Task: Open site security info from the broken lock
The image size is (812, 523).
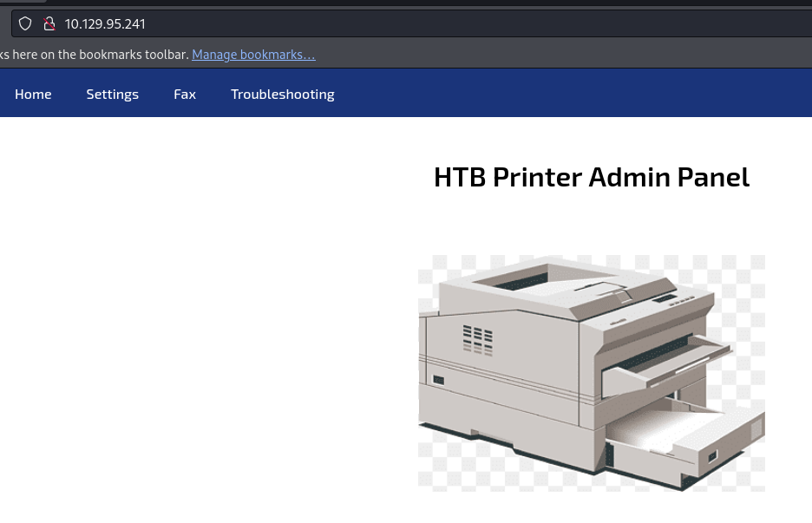Action: [x=49, y=23]
